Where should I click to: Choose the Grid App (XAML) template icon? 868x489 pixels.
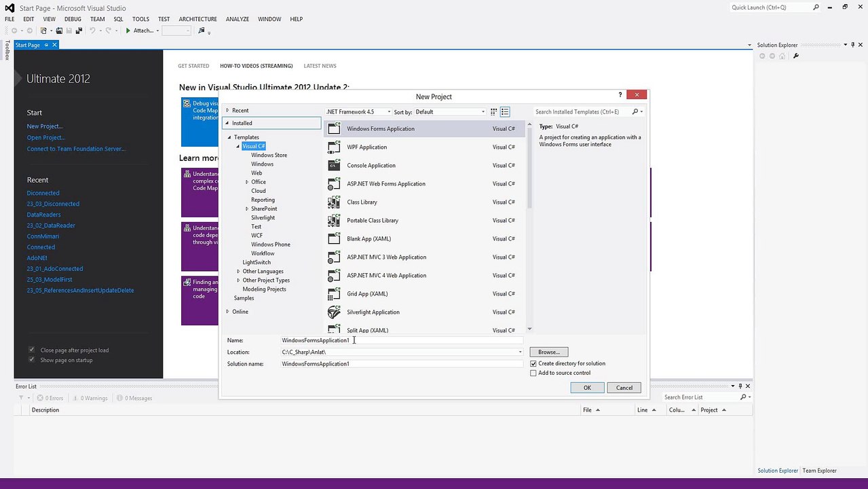[333, 293]
